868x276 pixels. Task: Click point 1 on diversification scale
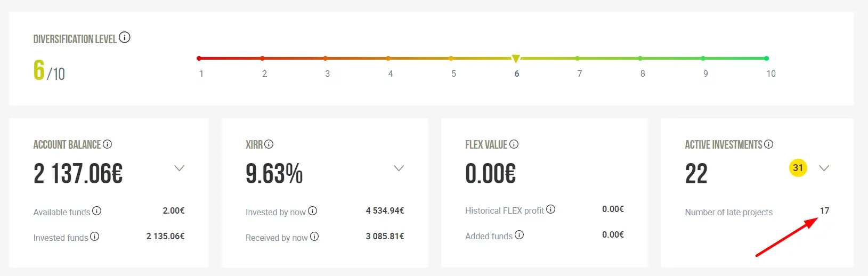[199, 58]
